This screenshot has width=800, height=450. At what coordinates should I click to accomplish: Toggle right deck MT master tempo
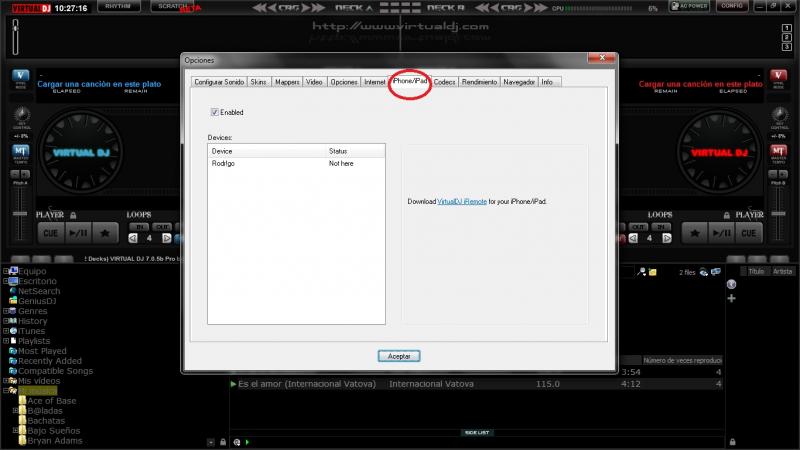click(x=778, y=151)
